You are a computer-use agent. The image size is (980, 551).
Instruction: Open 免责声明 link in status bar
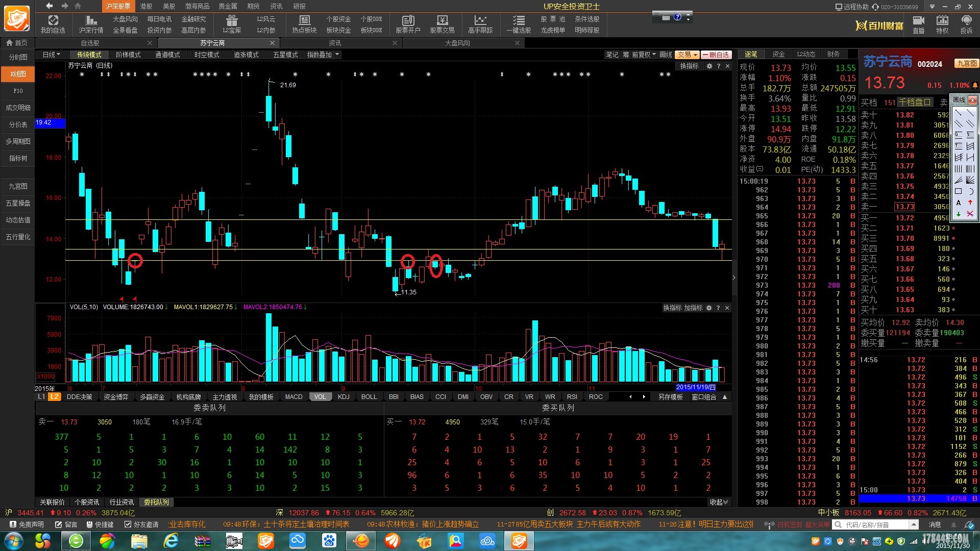27,524
